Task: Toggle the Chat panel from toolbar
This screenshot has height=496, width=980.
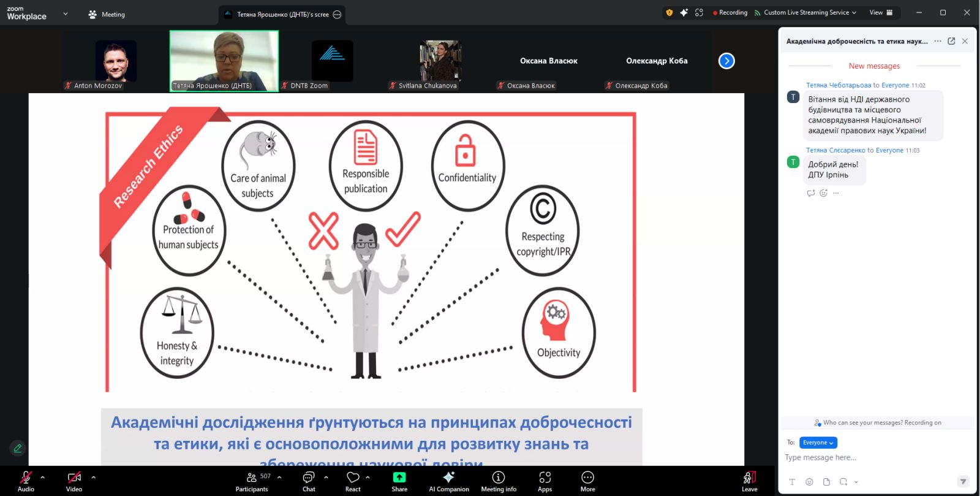Action: [309, 480]
